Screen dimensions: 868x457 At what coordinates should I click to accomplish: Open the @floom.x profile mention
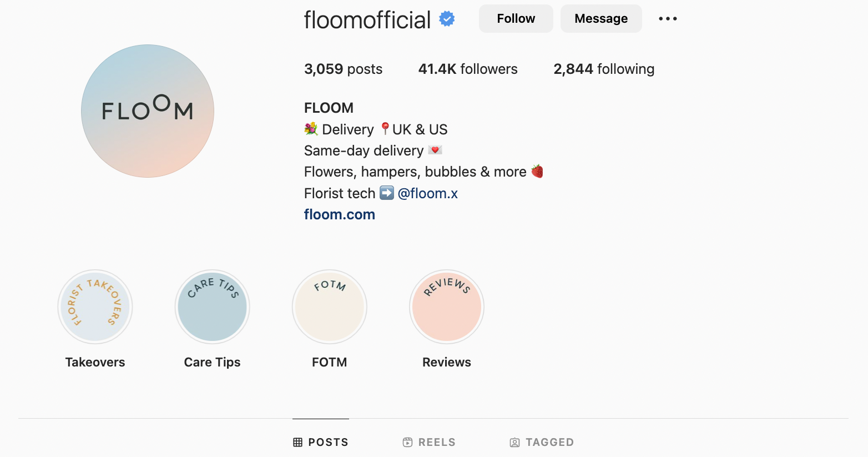[x=428, y=193]
